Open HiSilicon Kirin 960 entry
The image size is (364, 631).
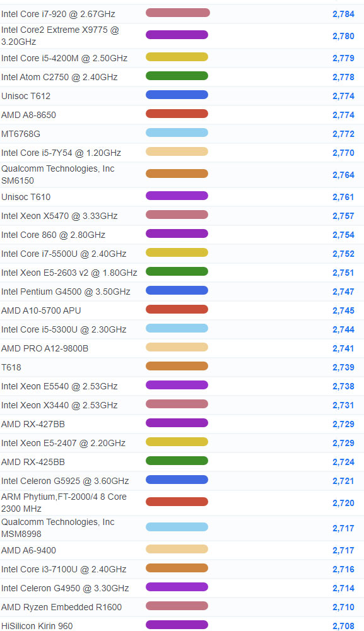[x=37, y=626]
